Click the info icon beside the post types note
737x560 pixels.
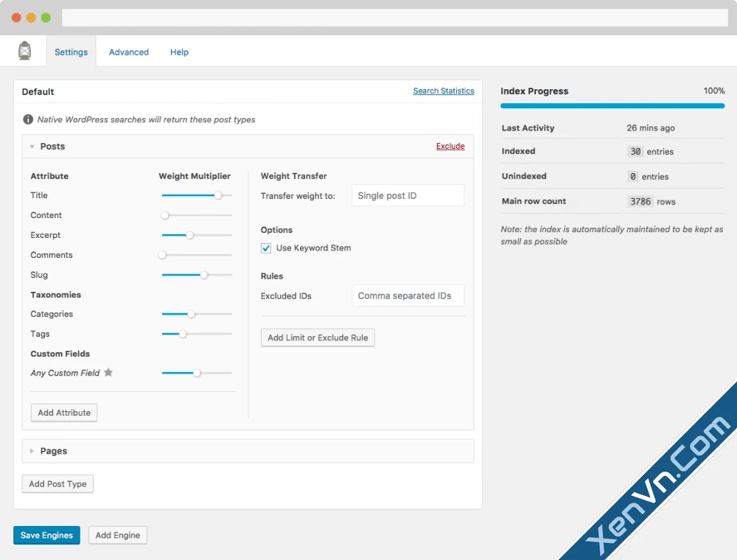coord(27,119)
